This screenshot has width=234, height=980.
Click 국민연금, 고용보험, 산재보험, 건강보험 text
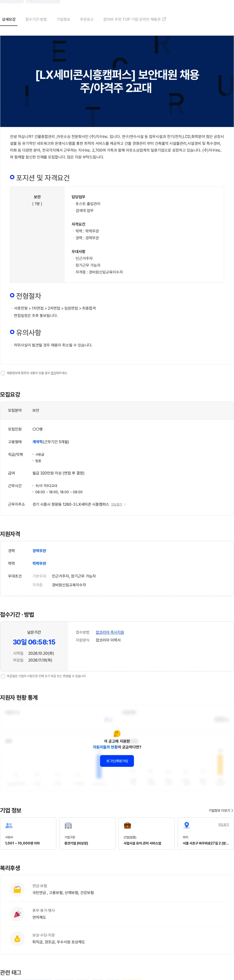(63, 893)
